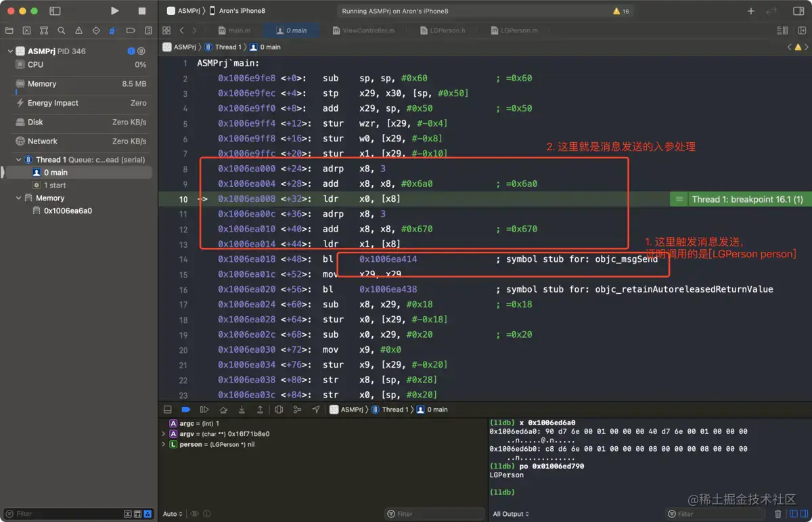Clear the console with trash icon
Viewport: 812px width, 522px height.
click(x=778, y=514)
